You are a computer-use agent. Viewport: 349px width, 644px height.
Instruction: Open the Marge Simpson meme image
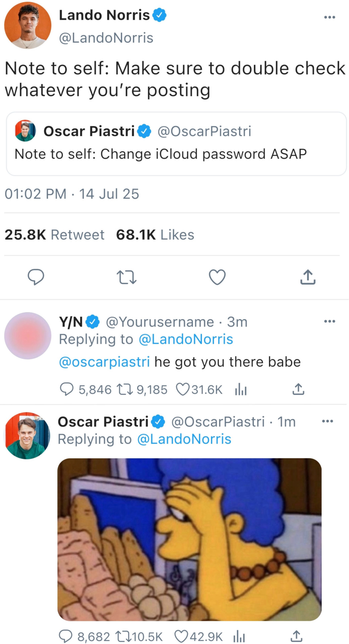click(189, 539)
